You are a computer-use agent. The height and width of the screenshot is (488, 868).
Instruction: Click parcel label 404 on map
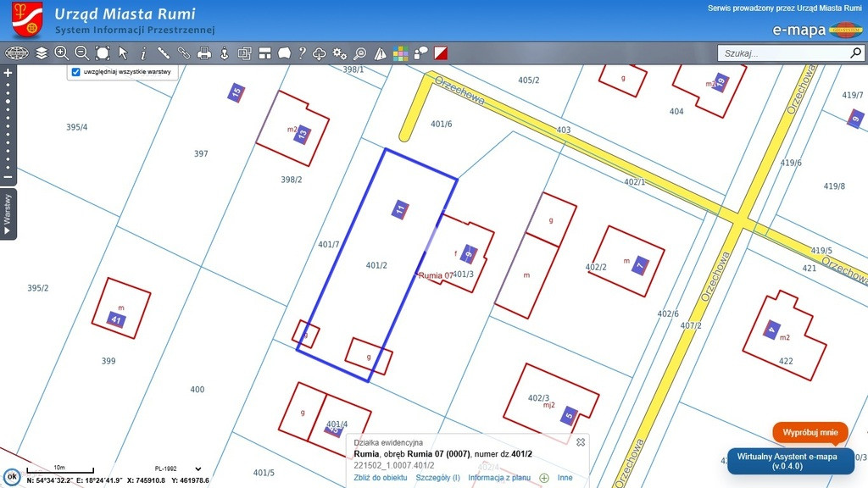coord(676,111)
